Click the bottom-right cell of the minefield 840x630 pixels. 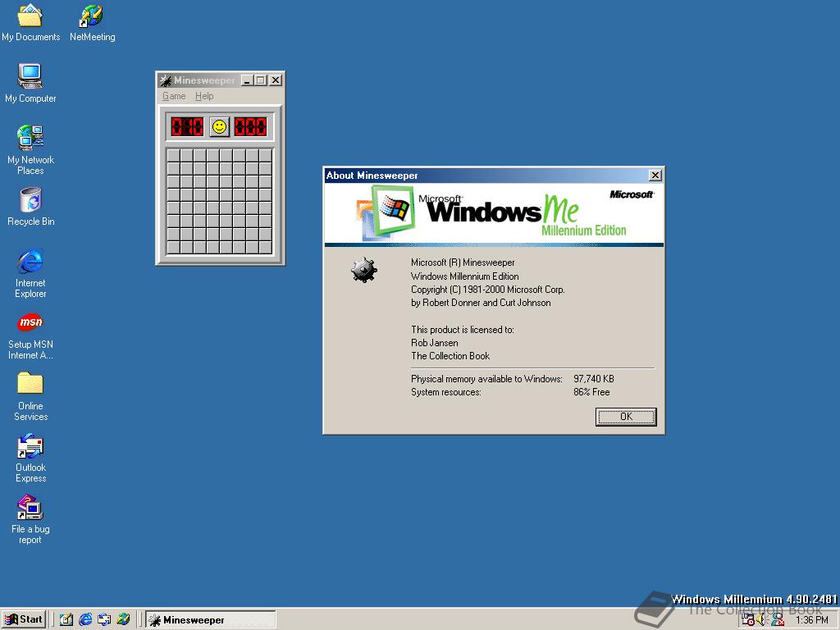[266, 247]
